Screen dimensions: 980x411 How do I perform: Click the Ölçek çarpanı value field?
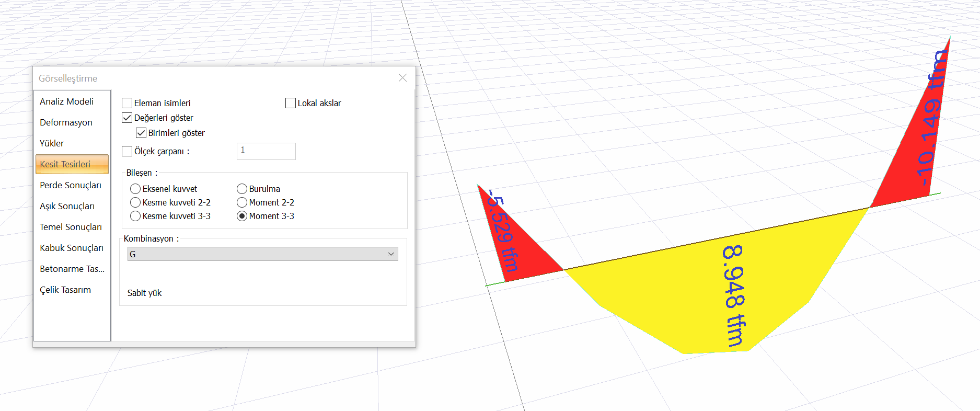pyautogui.click(x=266, y=151)
